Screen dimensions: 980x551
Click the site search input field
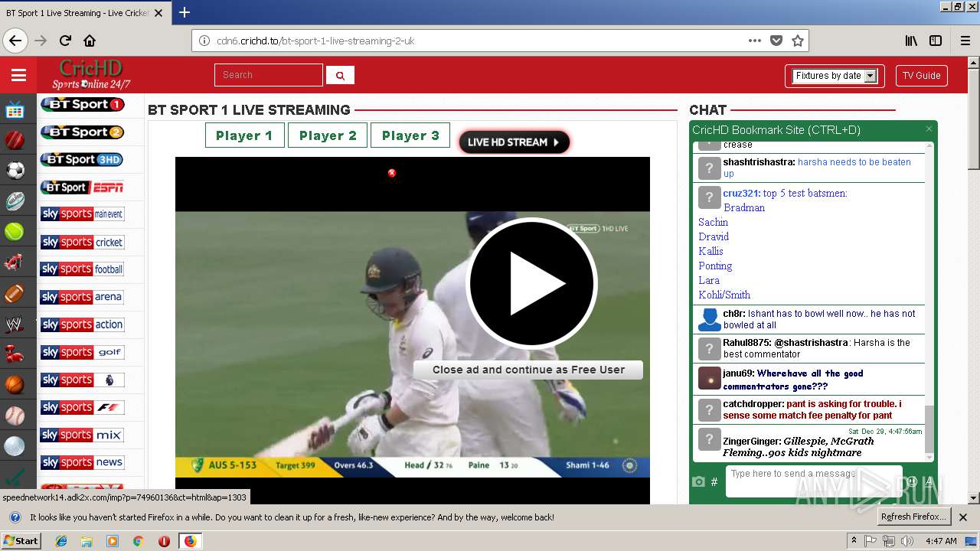(269, 75)
